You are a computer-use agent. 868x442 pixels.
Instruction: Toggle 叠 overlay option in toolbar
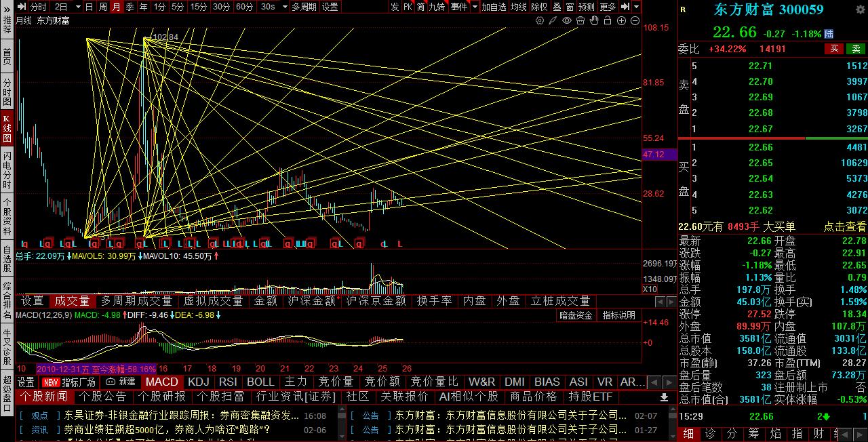pos(557,7)
